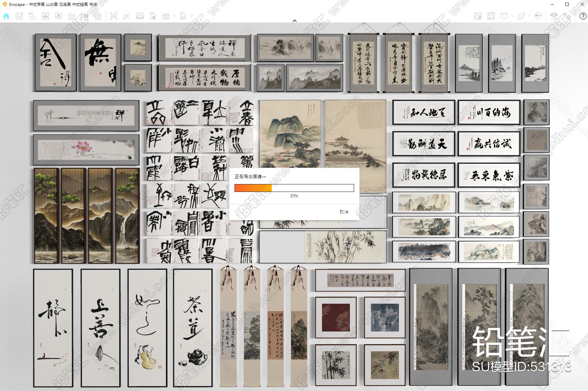
Task: Click the screenshot capture icon
Action: pos(113,16)
